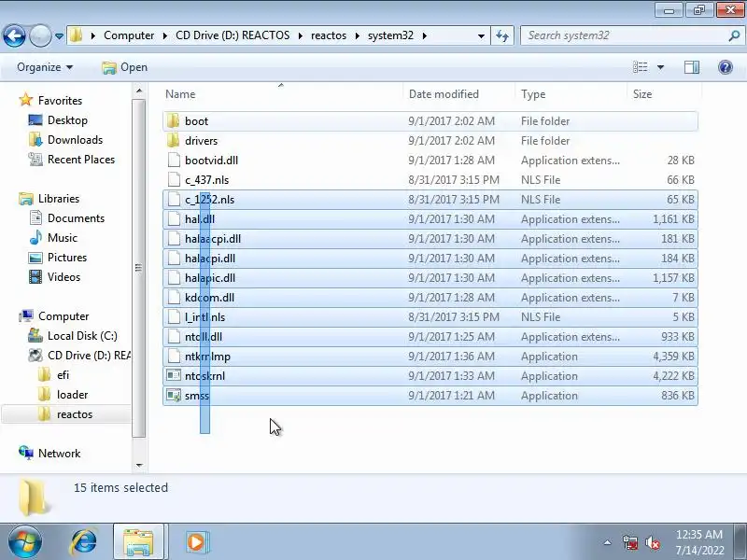Viewport: 747px width, 560px height.
Task: Select the drivers folder icon
Action: 174,141
